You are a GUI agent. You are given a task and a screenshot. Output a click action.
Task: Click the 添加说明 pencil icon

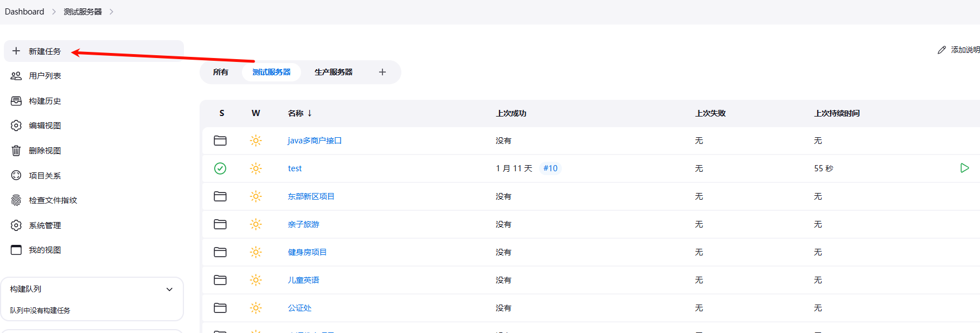click(942, 50)
